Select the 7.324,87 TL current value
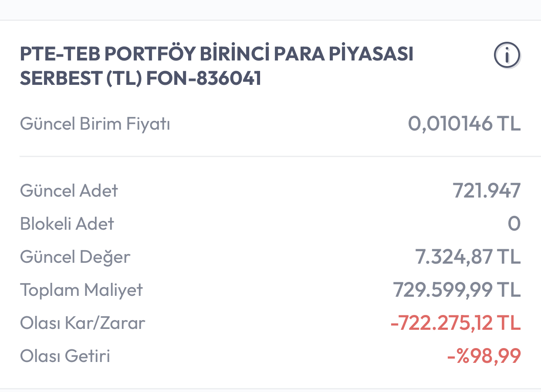The height and width of the screenshot is (392, 541). tap(468, 257)
